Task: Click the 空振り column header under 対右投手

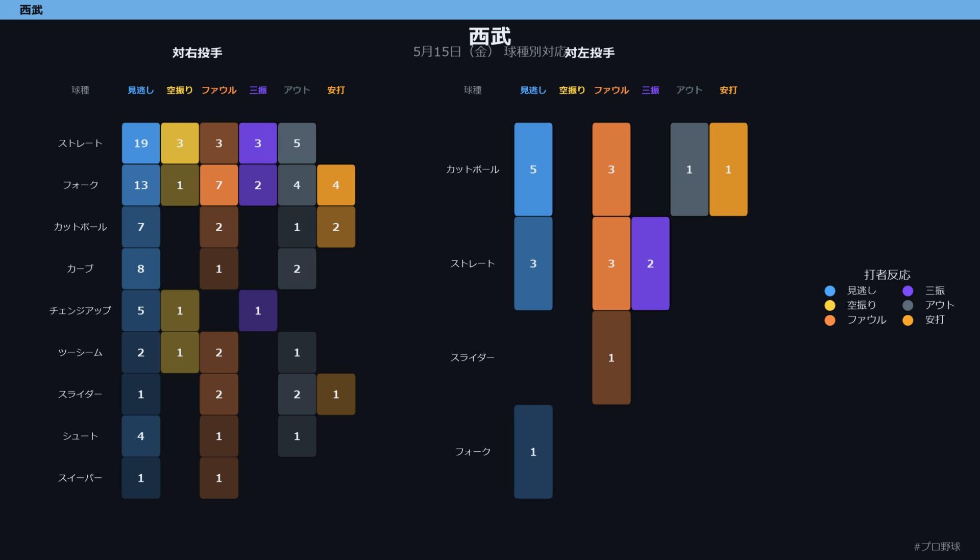Action: click(x=180, y=90)
